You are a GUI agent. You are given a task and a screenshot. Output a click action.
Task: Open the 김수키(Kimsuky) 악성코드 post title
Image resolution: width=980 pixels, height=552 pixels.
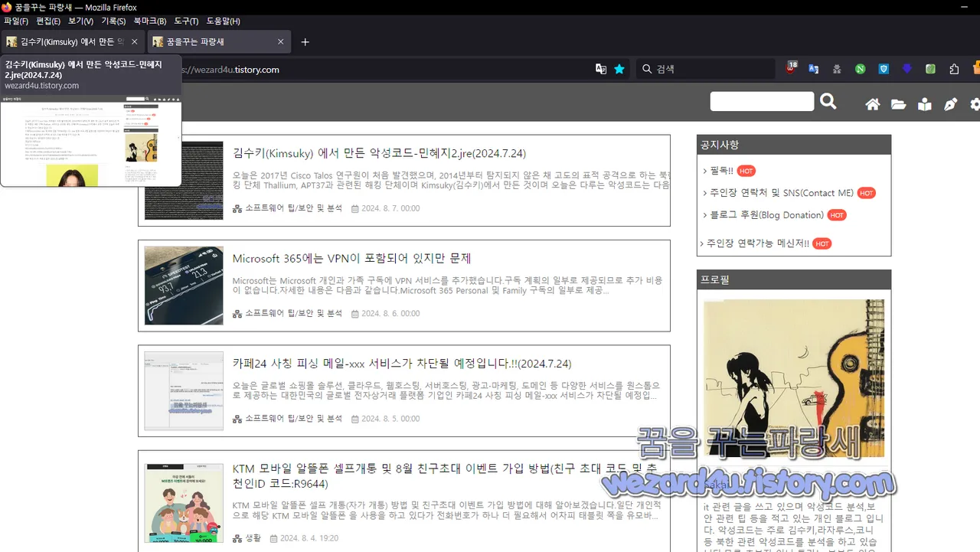click(x=379, y=153)
